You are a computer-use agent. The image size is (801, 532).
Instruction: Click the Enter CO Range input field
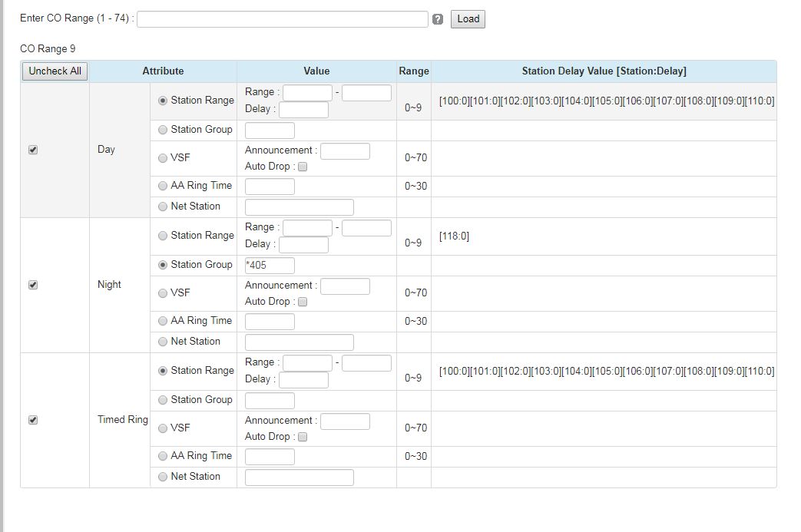(x=282, y=19)
